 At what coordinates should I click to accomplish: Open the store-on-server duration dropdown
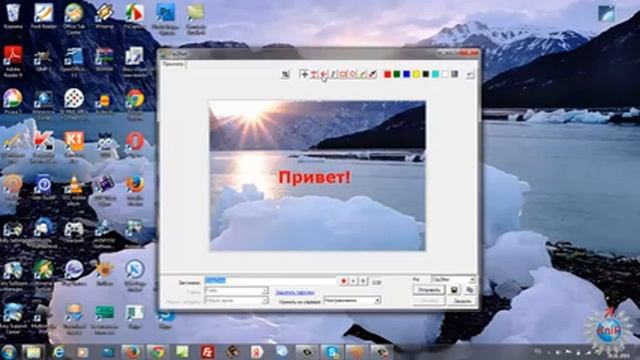coord(352,301)
